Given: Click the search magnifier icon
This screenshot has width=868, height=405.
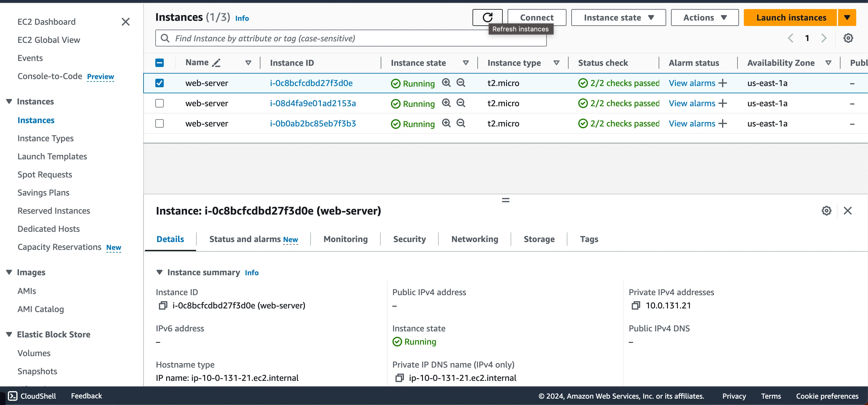Looking at the screenshot, I should (x=165, y=38).
